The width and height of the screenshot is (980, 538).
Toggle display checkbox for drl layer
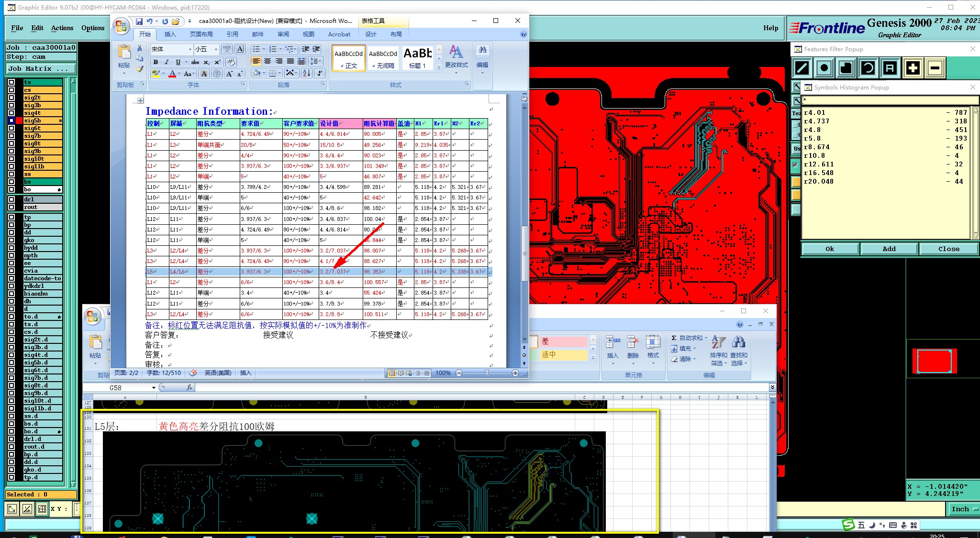11,199
